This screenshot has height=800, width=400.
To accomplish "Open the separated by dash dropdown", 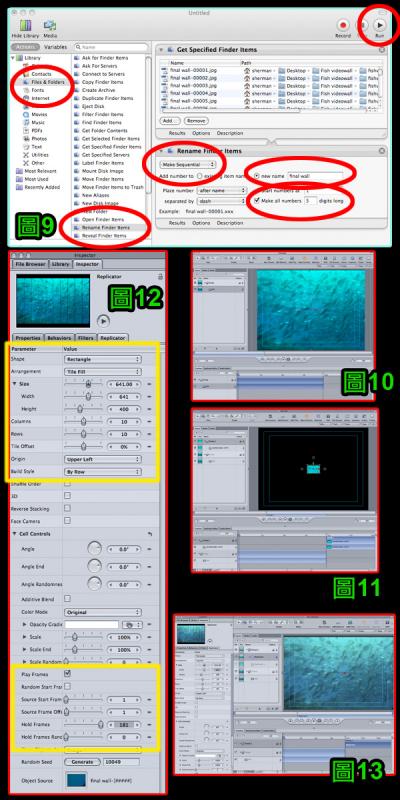I will (x=221, y=201).
